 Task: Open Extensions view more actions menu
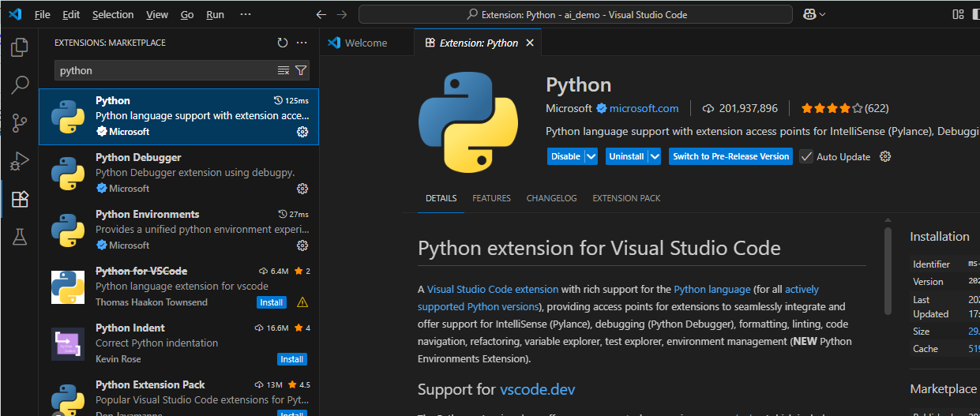click(x=302, y=43)
